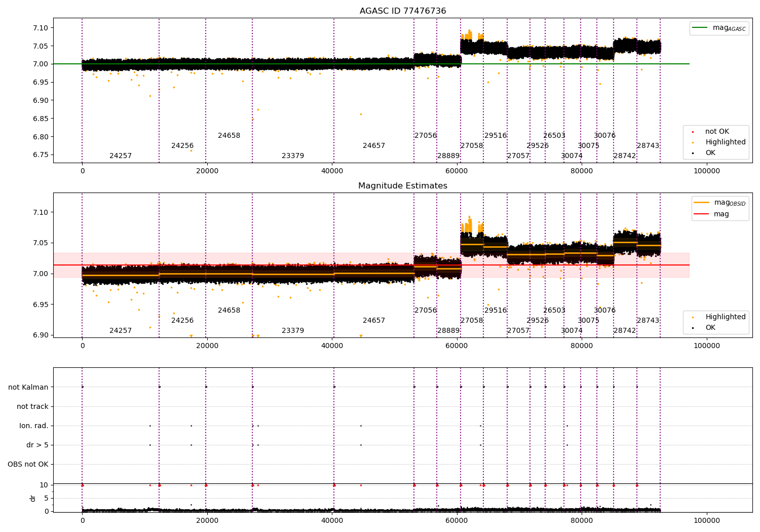Click obsid label 28889 in the AGASC ID plot
Viewport: 760px width, 532px height.
click(448, 156)
